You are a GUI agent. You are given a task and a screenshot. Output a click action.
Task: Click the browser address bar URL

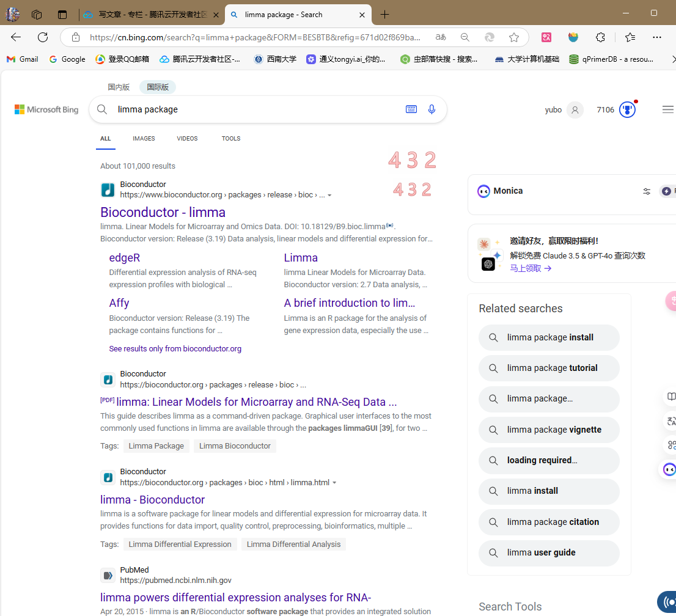pyautogui.click(x=255, y=37)
